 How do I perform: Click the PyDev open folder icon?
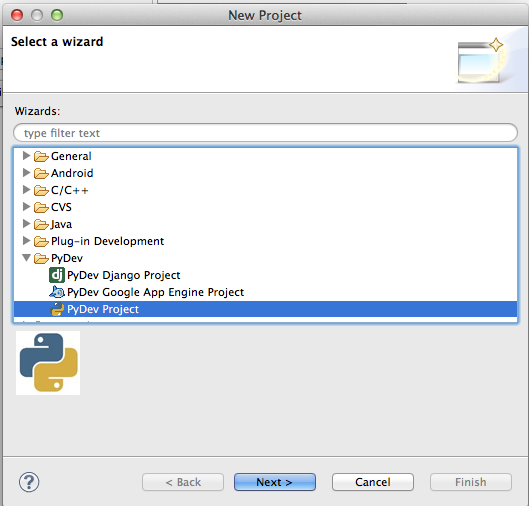pos(41,258)
